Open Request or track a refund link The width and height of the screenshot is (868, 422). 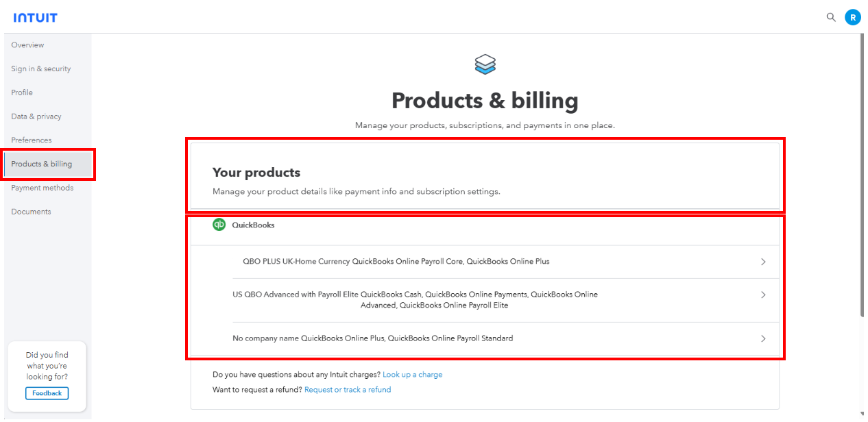click(348, 390)
